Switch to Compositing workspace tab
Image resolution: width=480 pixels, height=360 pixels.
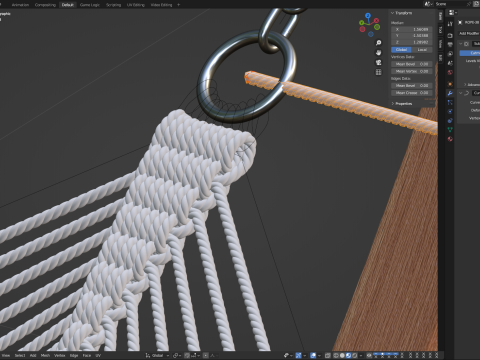click(x=45, y=5)
